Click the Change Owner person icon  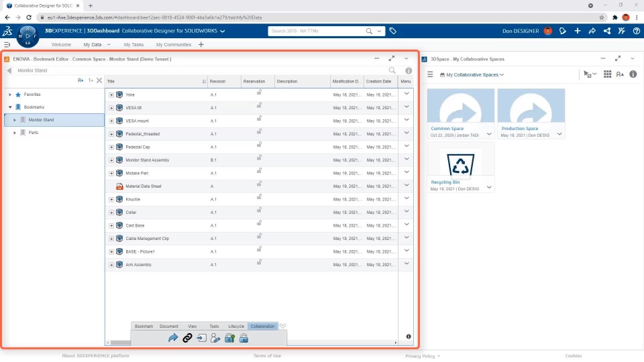(x=215, y=338)
